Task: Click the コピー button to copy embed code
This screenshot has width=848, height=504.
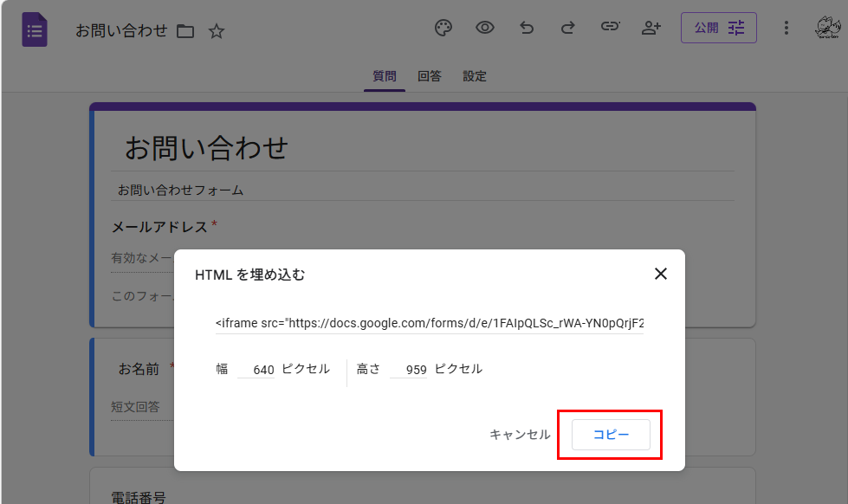Action: [x=611, y=434]
